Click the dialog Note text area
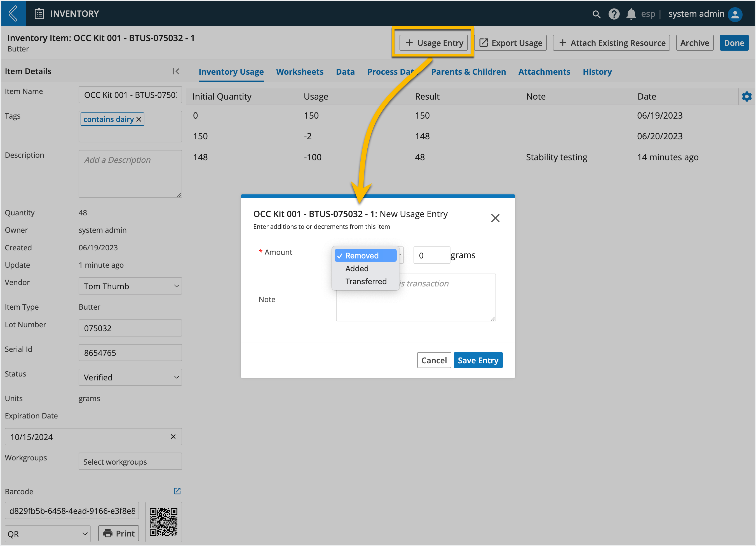This screenshot has height=546, width=756. (x=416, y=298)
